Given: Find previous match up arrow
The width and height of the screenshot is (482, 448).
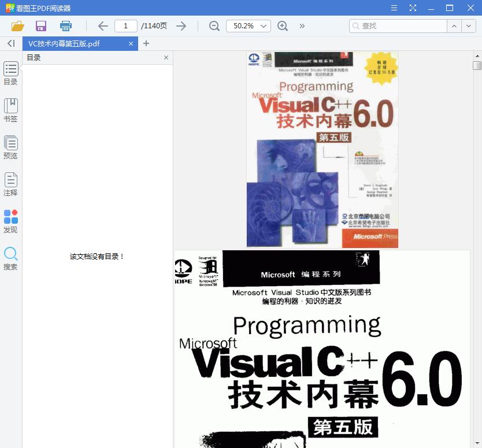Looking at the screenshot, I should pos(454,26).
